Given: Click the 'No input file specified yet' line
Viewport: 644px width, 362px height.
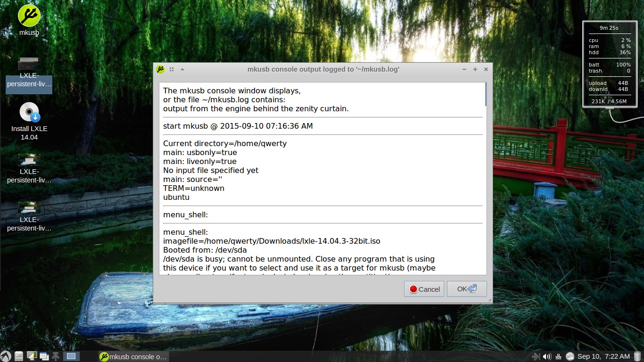Looking at the screenshot, I should 211,170.
